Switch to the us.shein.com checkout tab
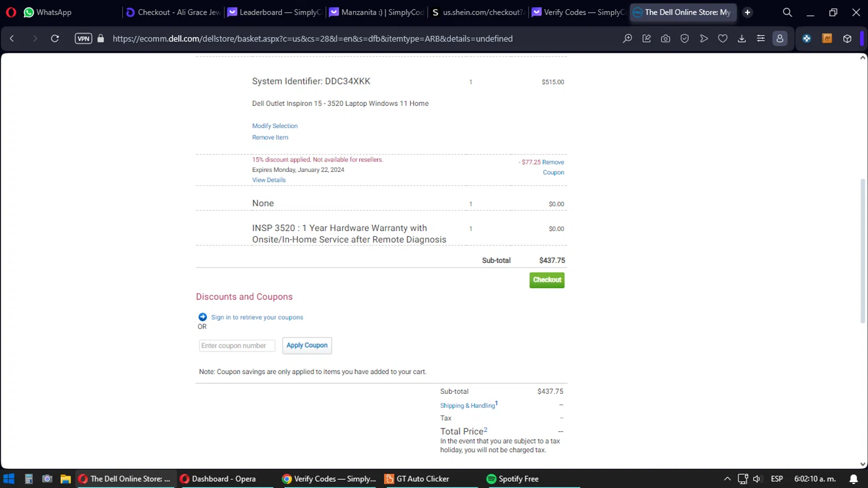The image size is (868, 488). coord(478,12)
